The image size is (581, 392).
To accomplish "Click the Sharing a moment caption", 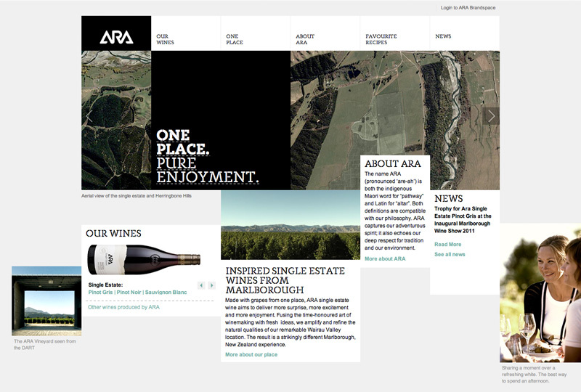I will (x=534, y=375).
